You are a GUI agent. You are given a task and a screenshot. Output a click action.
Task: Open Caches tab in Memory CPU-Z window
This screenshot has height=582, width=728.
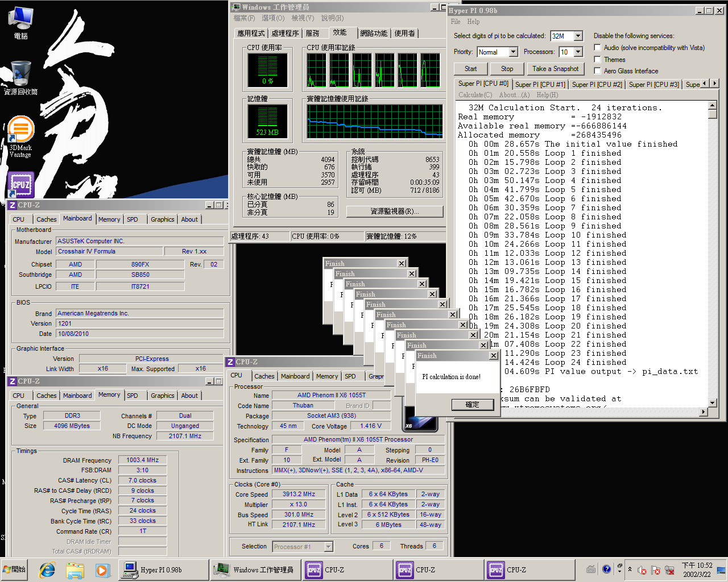click(47, 396)
